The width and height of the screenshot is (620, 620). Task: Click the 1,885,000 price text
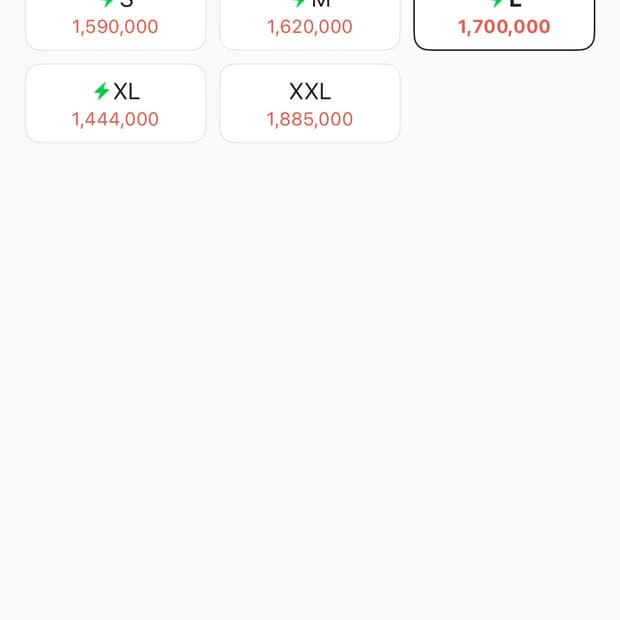(x=310, y=119)
